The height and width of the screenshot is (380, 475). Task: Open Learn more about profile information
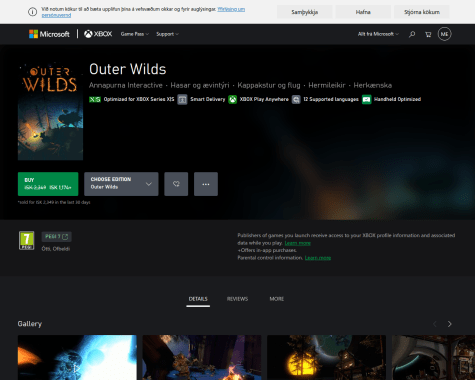(297, 243)
